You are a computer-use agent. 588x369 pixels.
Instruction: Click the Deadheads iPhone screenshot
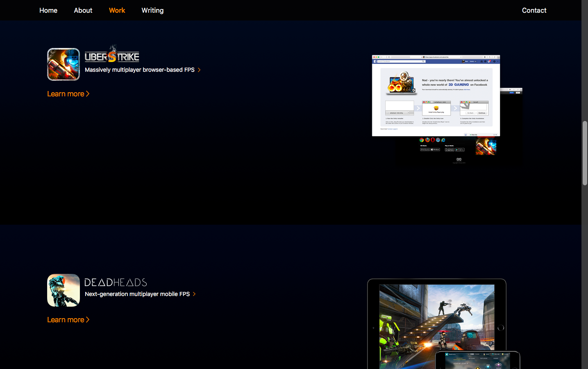tap(477, 361)
